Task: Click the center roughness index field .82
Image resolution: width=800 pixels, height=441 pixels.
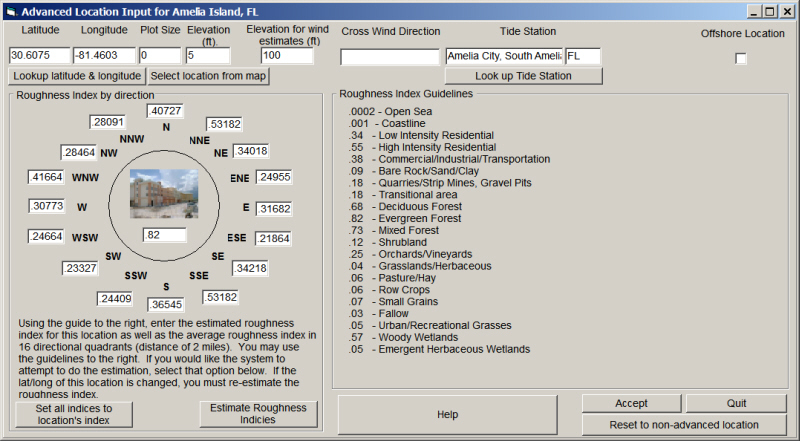Action: [x=165, y=235]
